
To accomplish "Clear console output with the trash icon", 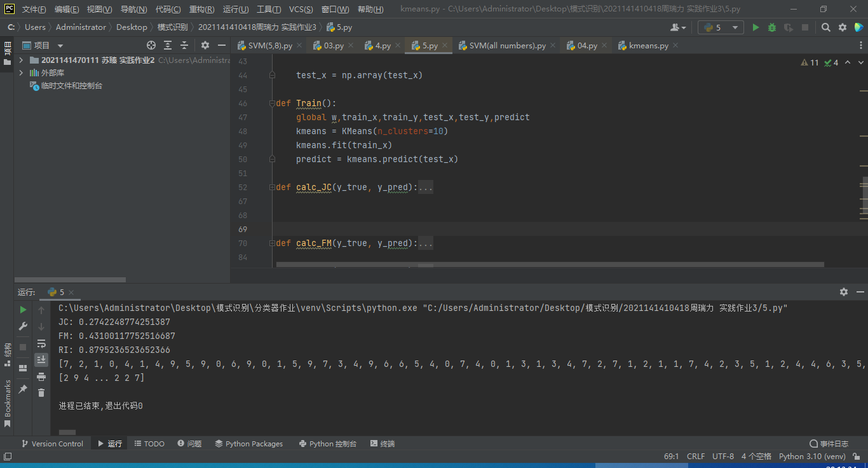I will pos(41,393).
